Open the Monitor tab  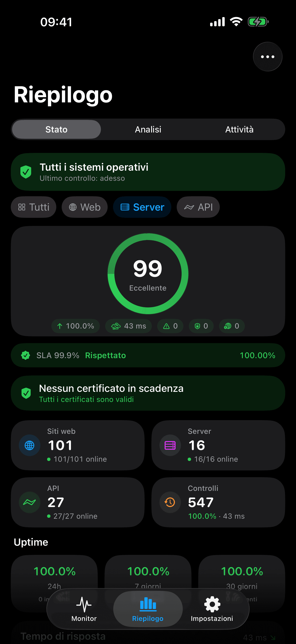point(84,609)
